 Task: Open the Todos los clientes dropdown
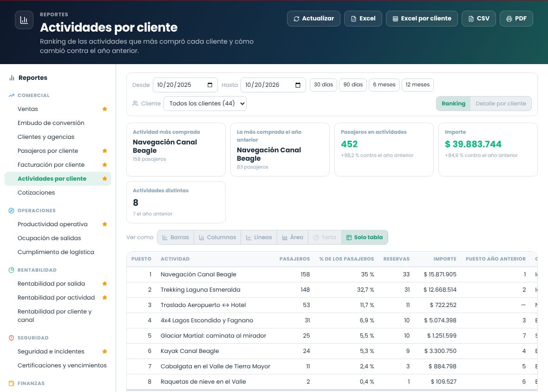pyautogui.click(x=205, y=104)
